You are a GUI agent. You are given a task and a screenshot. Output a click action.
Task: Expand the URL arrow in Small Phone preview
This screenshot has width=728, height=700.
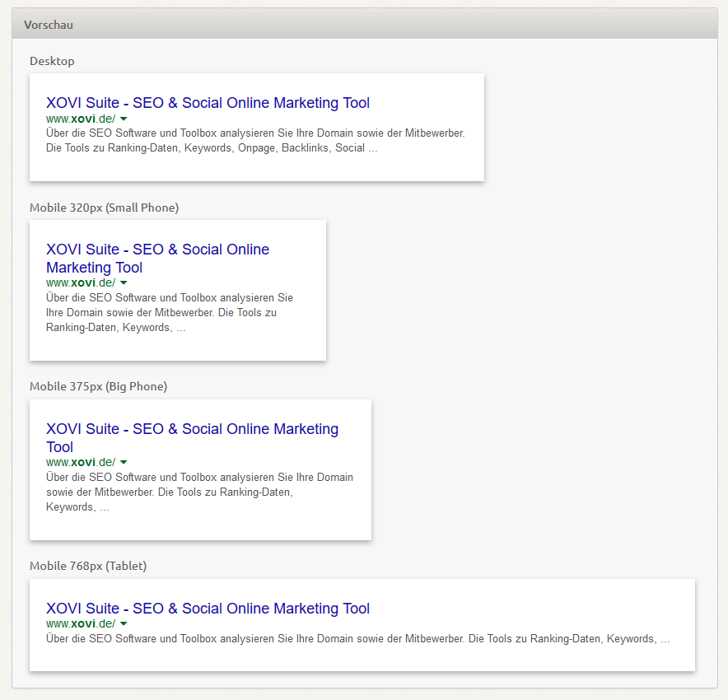click(x=124, y=283)
